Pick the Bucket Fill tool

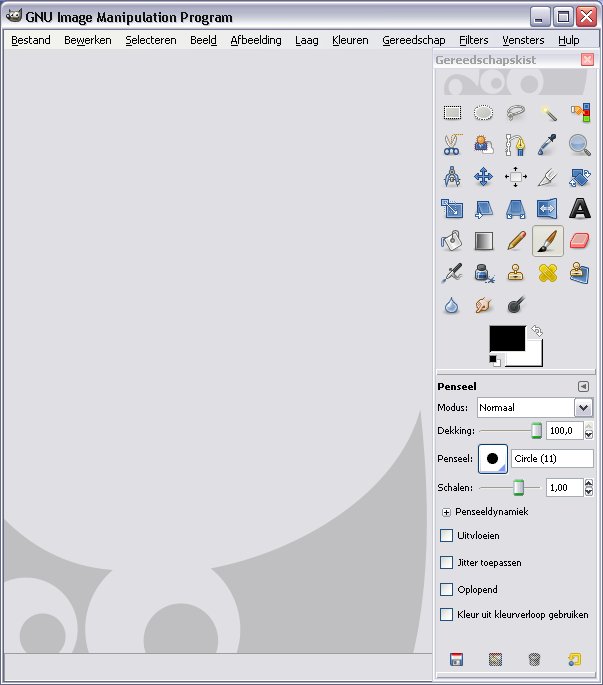pyautogui.click(x=452, y=241)
